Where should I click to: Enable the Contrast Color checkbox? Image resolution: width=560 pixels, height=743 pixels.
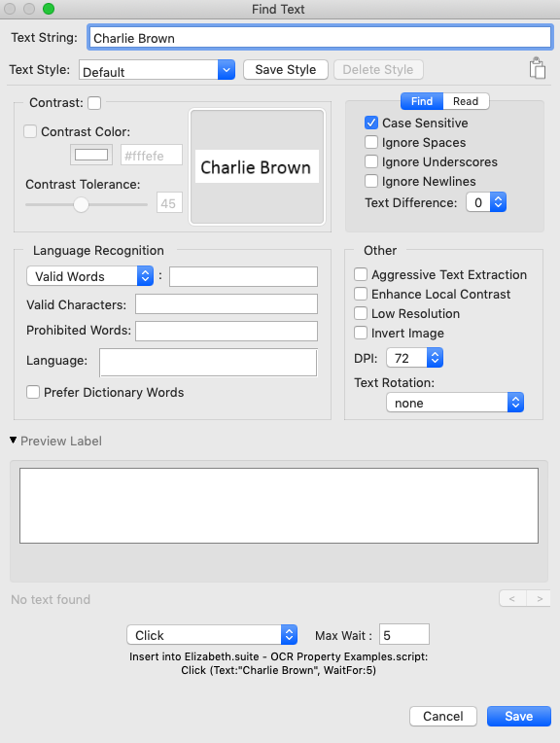click(30, 131)
